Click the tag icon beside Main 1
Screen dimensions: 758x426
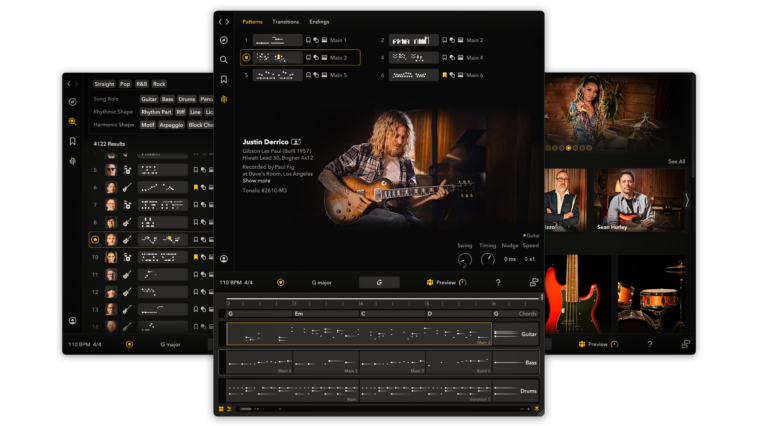316,40
